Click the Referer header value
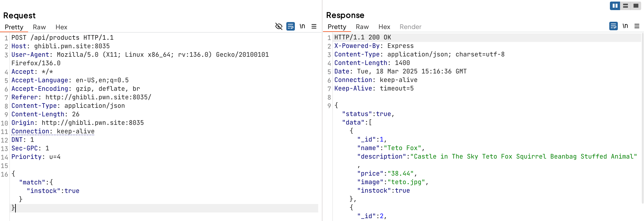Viewport: 644px width, 221px height. 98,97
